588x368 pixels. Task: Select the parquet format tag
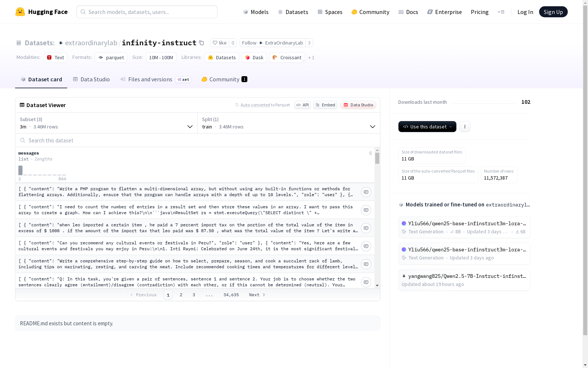click(111, 57)
